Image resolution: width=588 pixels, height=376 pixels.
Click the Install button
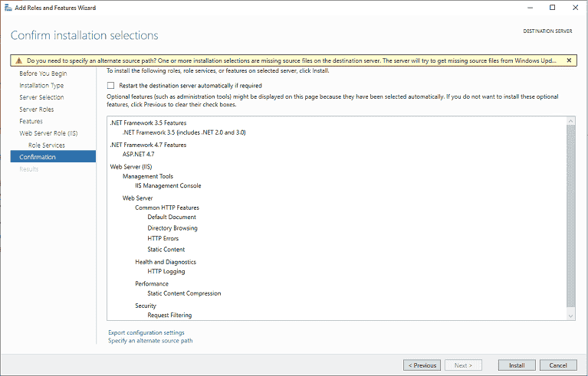coord(517,365)
